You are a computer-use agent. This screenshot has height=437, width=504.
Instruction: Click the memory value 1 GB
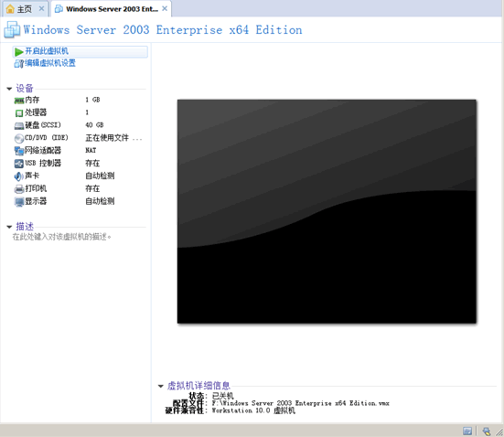click(x=92, y=100)
